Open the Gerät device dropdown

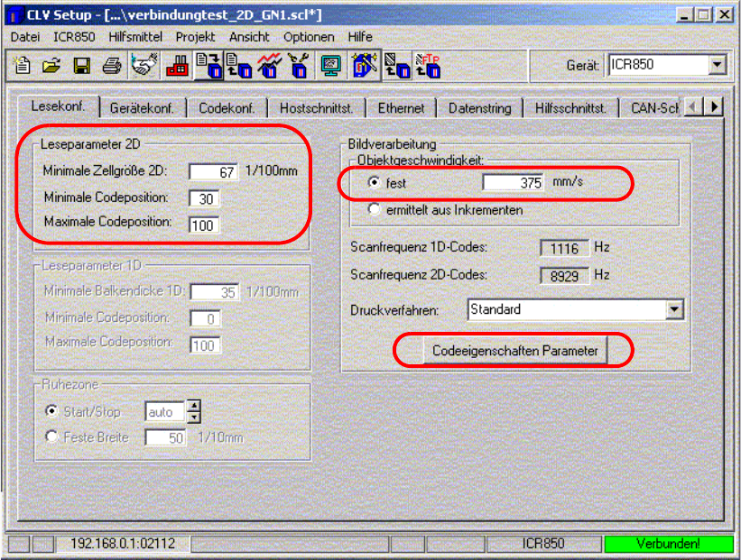click(x=718, y=65)
